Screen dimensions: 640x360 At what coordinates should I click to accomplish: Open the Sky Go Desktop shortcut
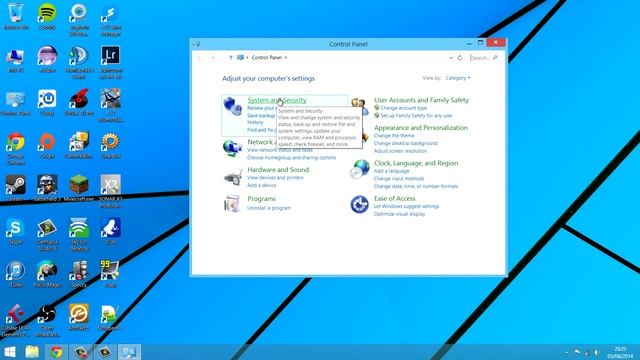tap(79, 234)
